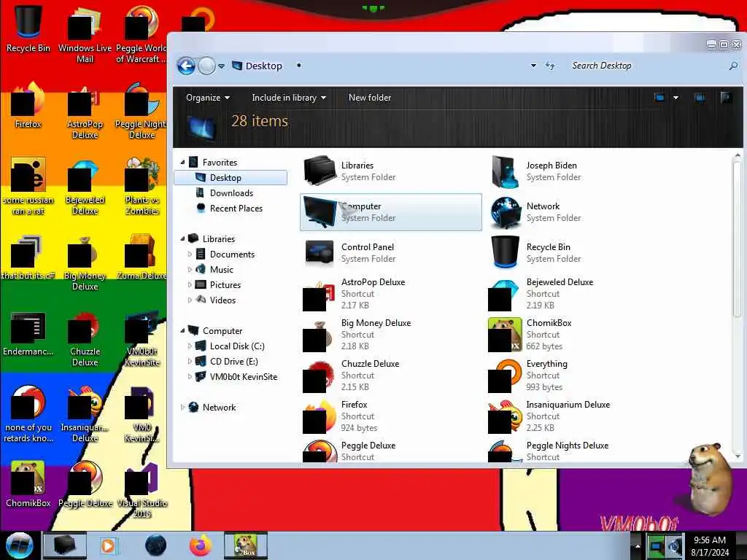Open Recent Places in navigation pane
The width and height of the screenshot is (747, 560).
(x=236, y=208)
